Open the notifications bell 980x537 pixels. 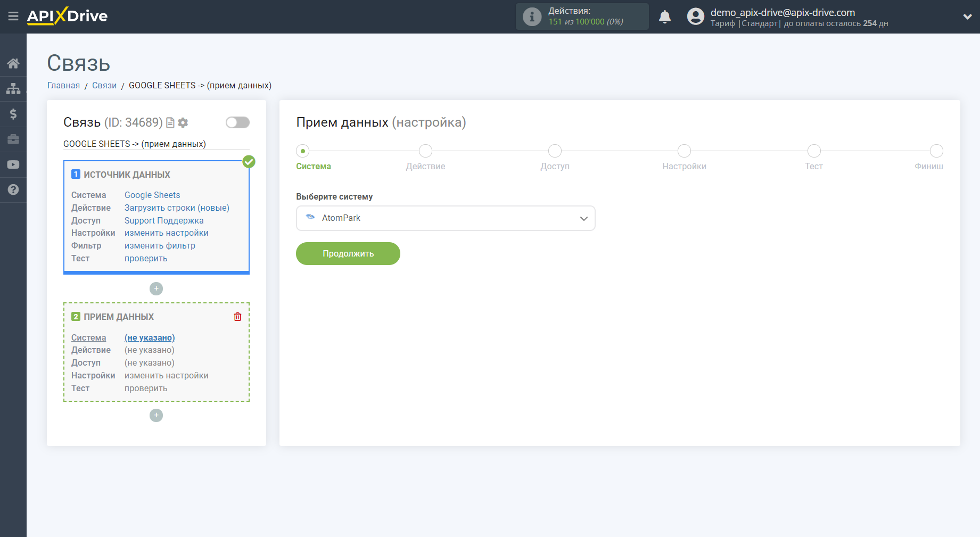coord(665,16)
